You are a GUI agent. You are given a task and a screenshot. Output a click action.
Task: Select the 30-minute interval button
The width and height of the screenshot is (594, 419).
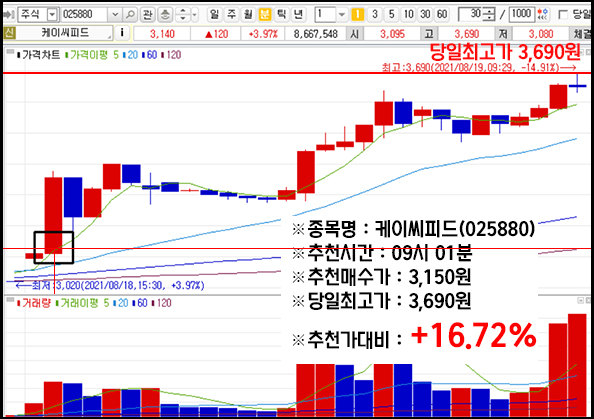pyautogui.click(x=425, y=14)
